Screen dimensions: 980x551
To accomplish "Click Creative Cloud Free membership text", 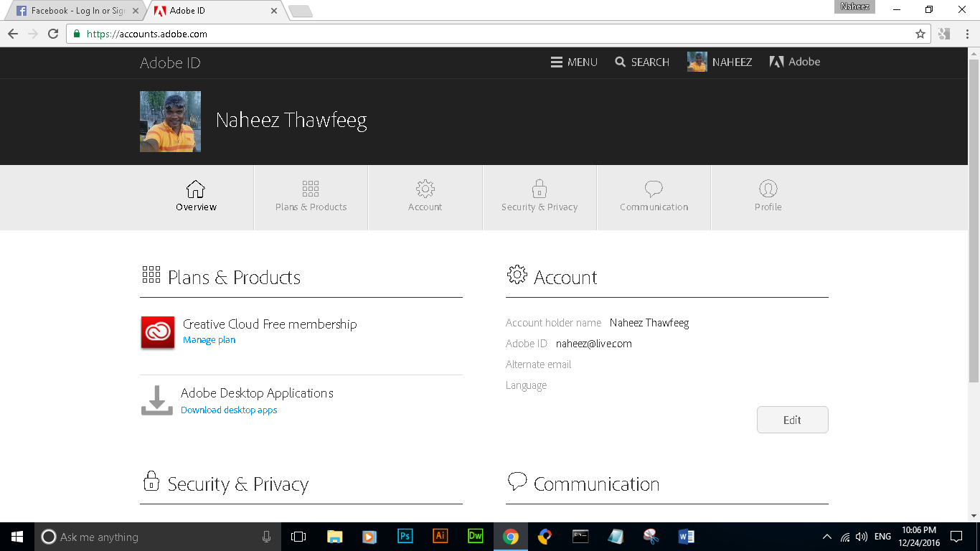I will [x=270, y=324].
